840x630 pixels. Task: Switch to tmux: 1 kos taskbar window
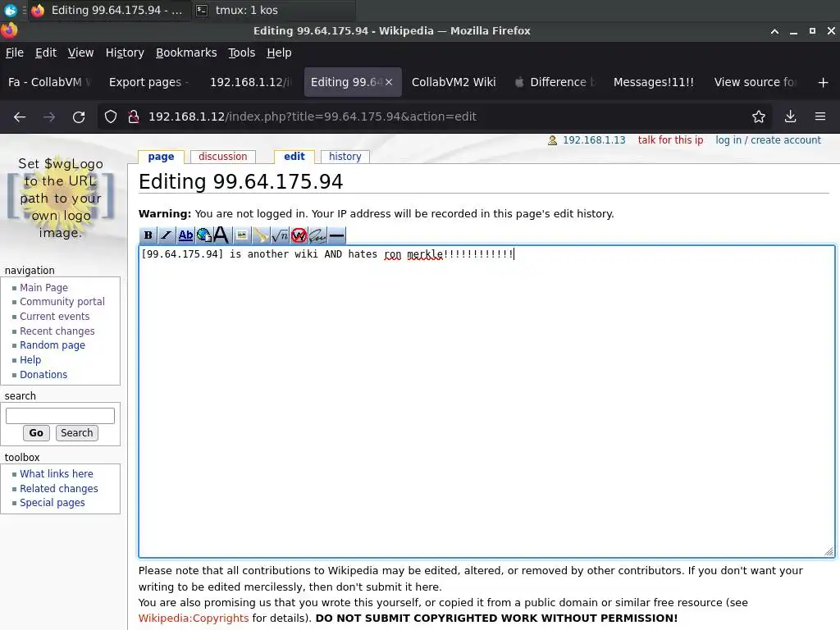coord(273,10)
